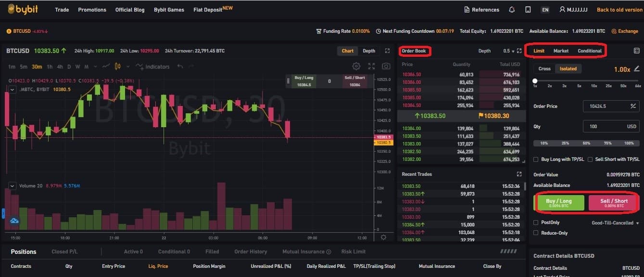
Task: Open the EN language selector
Action: tap(545, 10)
